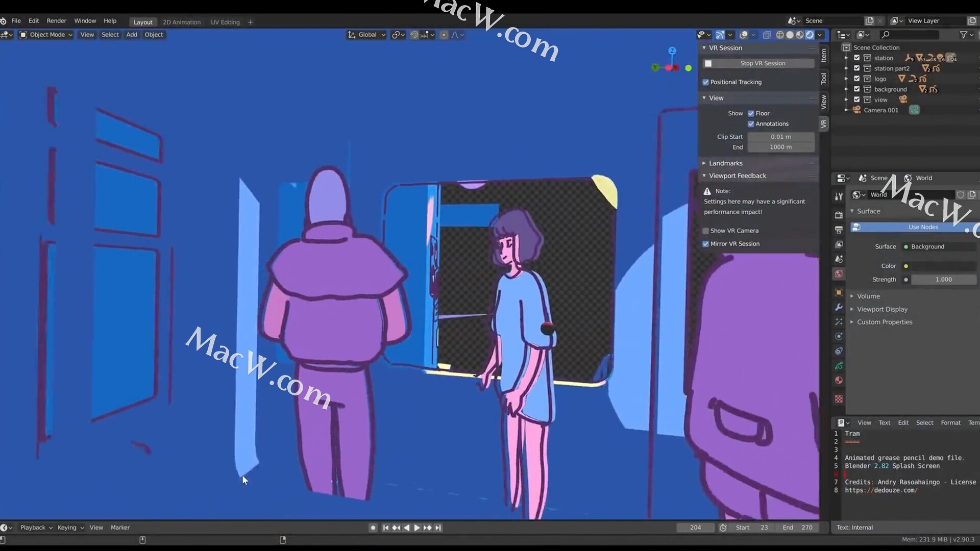
Task: Open the viewport Add menu
Action: coord(132,35)
